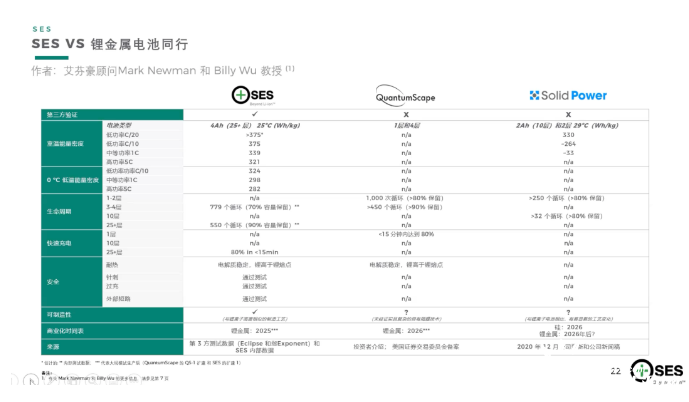Image resolution: width=689 pixels, height=402 pixels.
Task: Click the '锂金属: 2025***' timeline cell
Action: [x=254, y=330]
